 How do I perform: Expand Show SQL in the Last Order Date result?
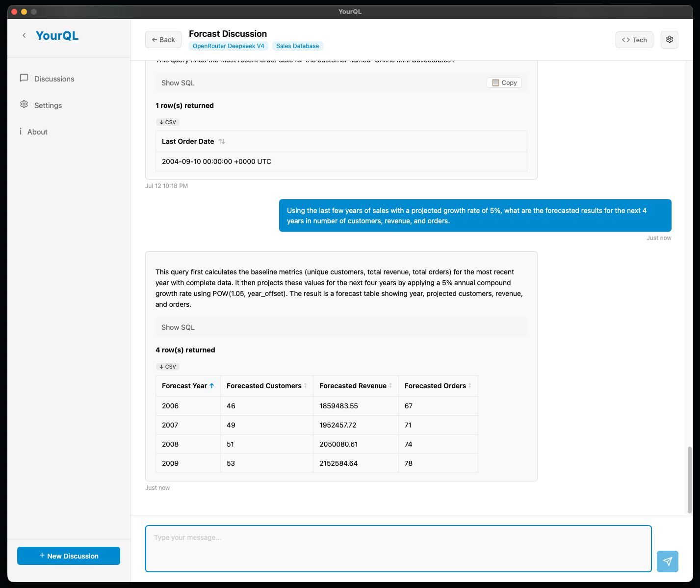(x=178, y=83)
